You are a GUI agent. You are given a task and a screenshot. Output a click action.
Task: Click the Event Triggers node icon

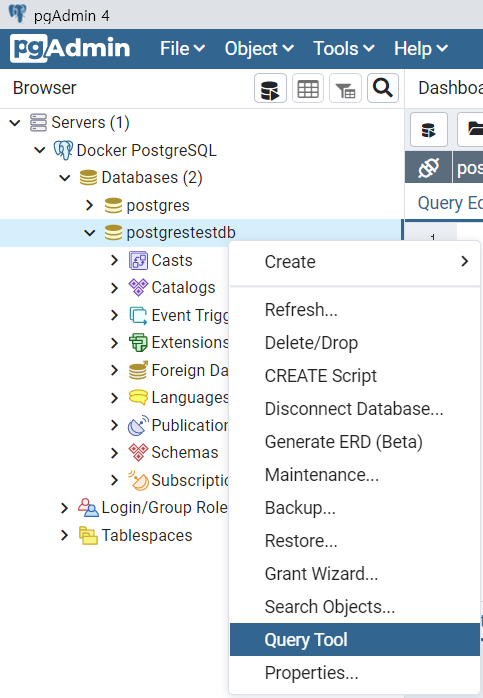(x=138, y=315)
